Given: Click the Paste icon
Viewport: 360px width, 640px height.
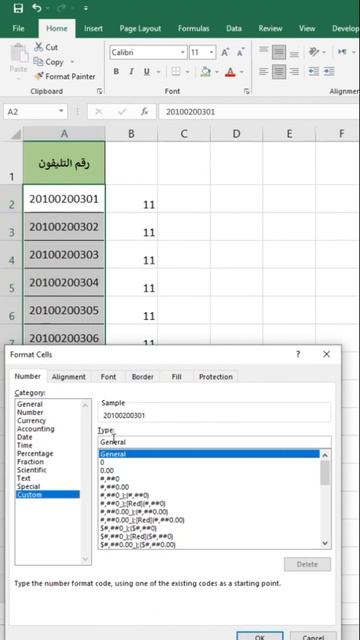Looking at the screenshot, I should click(x=18, y=54).
